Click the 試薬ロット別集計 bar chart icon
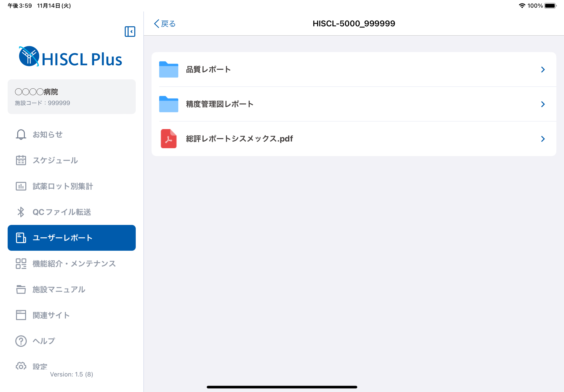Screen dimensions: 564x392 [x=21, y=186]
